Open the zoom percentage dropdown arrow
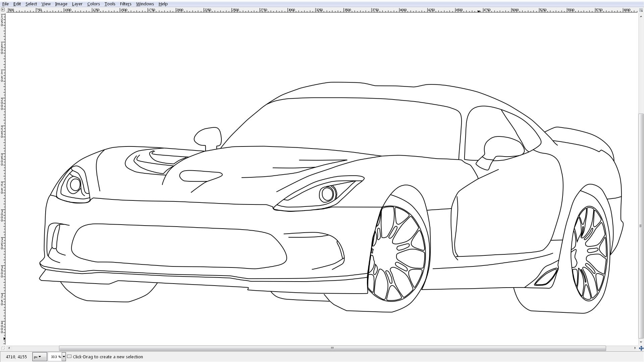The height and width of the screenshot is (362, 644). click(64, 357)
